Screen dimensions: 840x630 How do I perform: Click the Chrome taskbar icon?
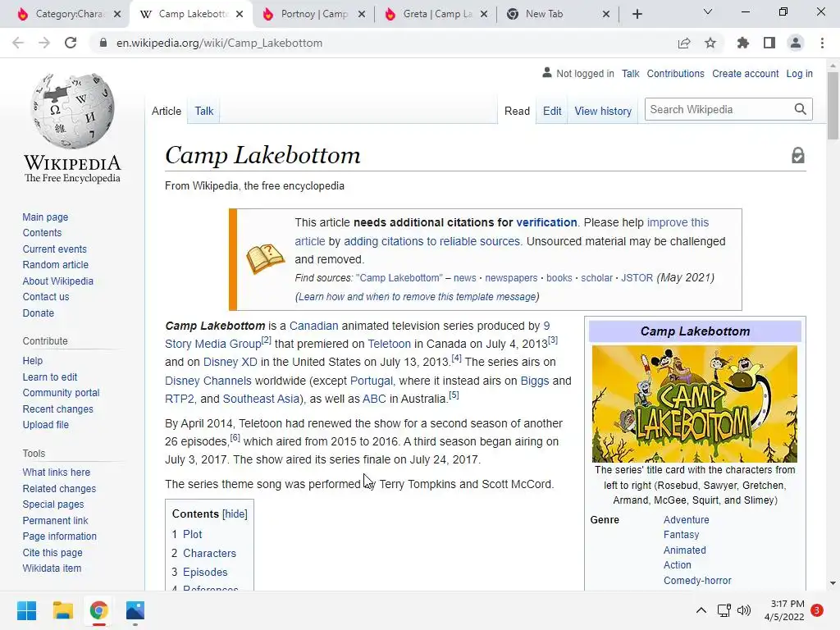(98, 610)
